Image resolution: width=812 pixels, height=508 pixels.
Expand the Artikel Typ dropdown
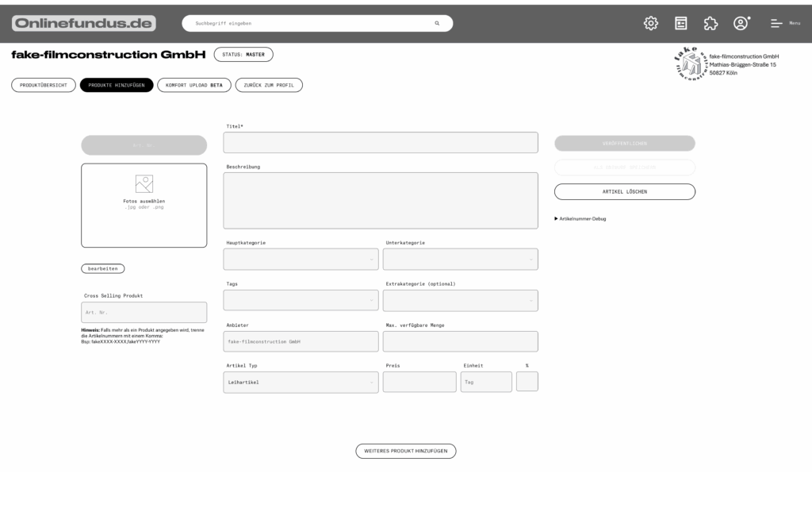(301, 382)
